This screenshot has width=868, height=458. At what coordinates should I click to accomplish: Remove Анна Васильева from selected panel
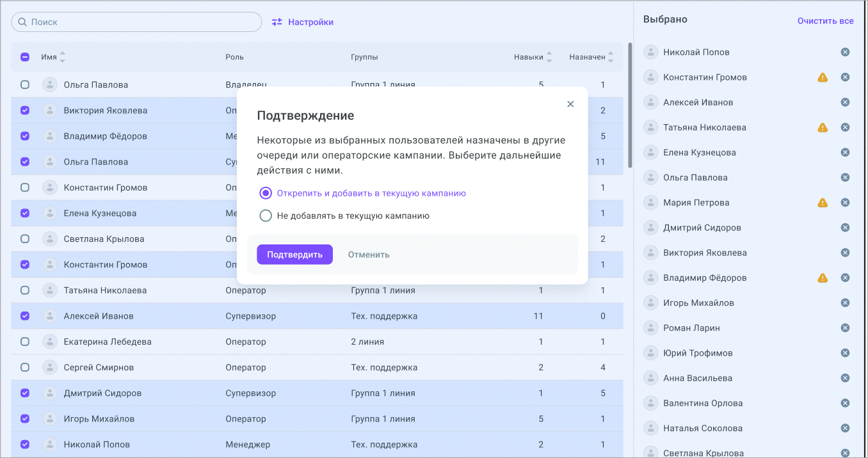[x=845, y=378]
